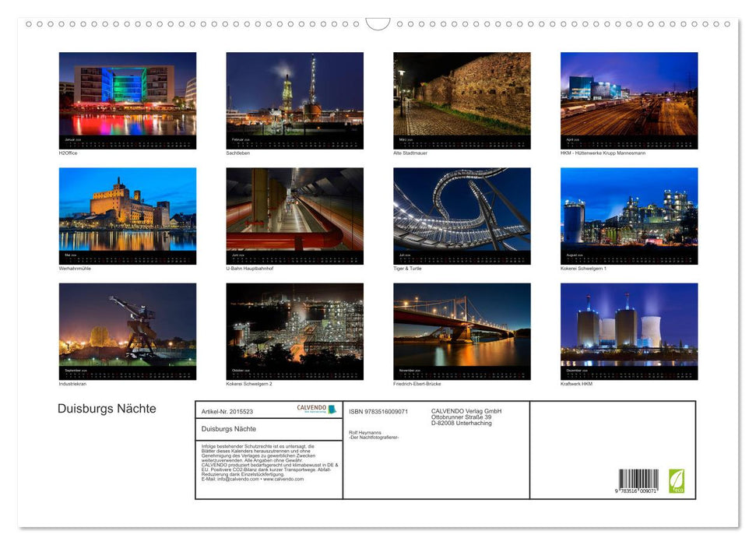The height and width of the screenshot is (545, 756).
Task: View the Alte Stadtmauer March photo
Action: point(461,100)
